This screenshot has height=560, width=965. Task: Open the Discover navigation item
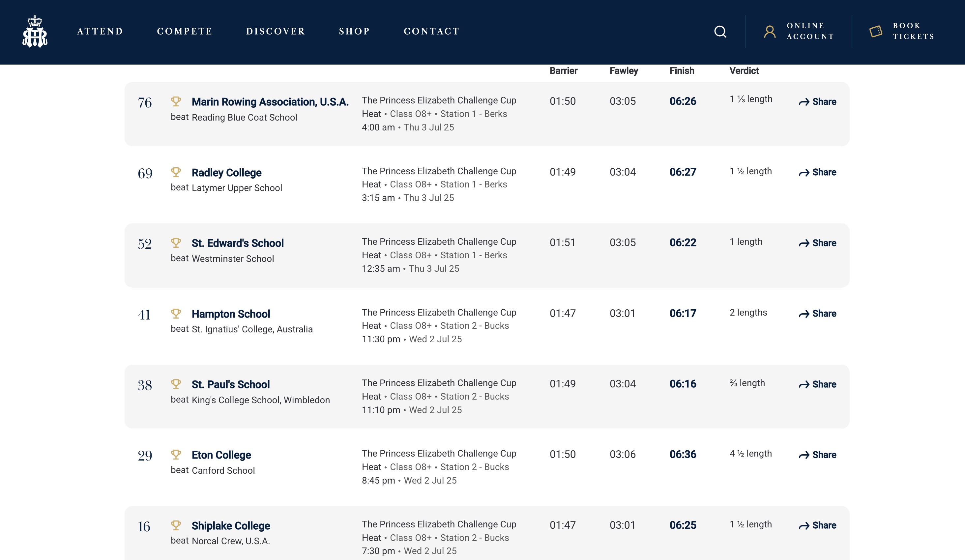click(275, 31)
